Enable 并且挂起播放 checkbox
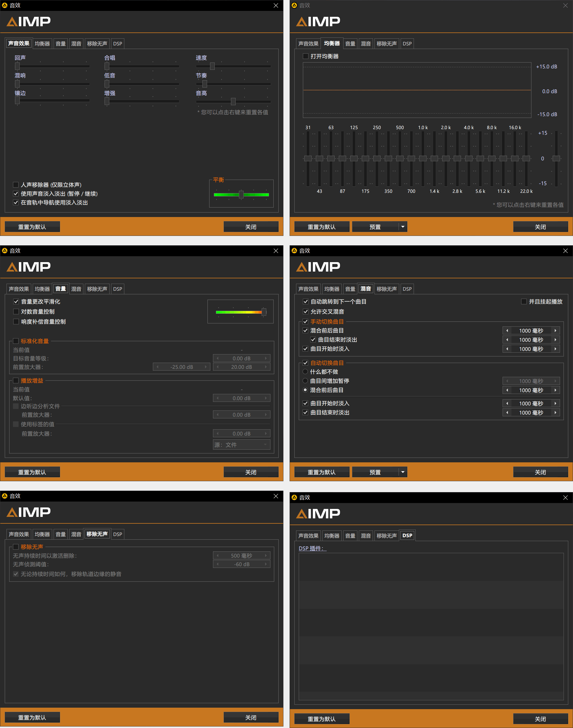 click(524, 302)
